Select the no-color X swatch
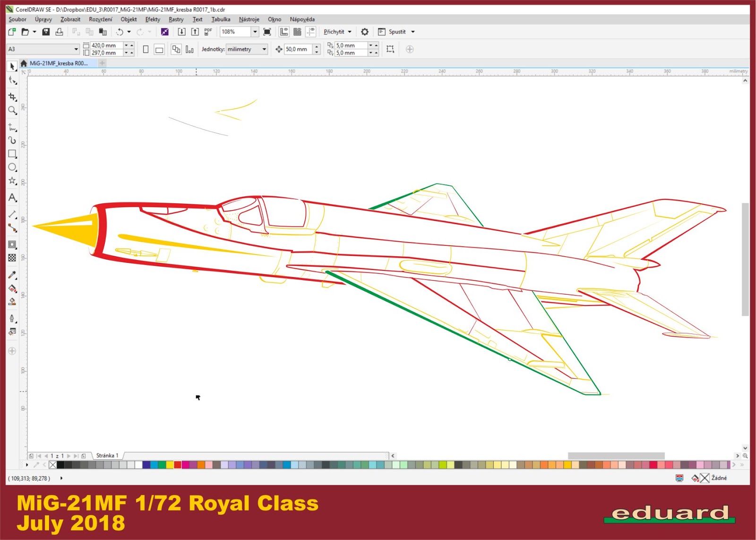 click(53, 465)
